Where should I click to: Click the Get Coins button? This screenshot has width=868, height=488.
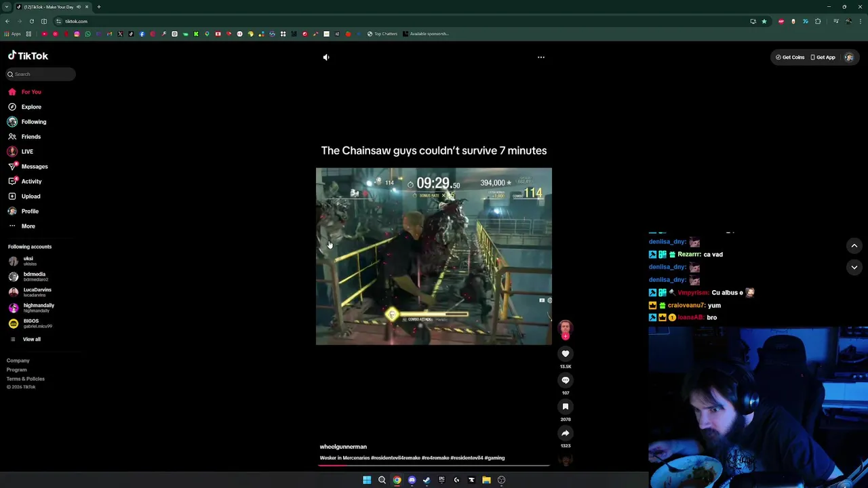click(790, 58)
